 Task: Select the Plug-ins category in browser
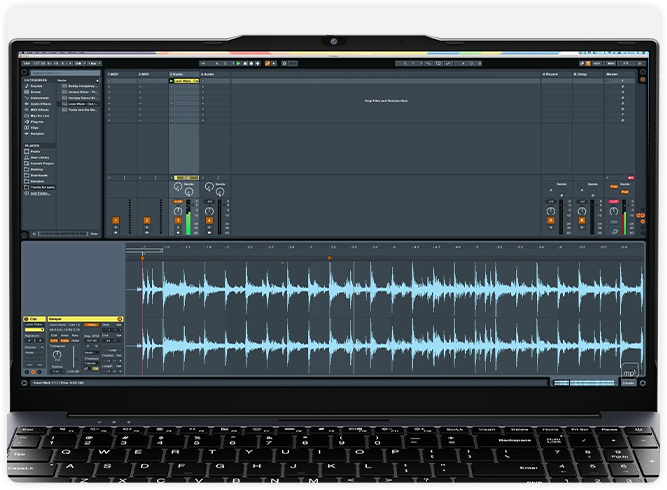point(37,123)
